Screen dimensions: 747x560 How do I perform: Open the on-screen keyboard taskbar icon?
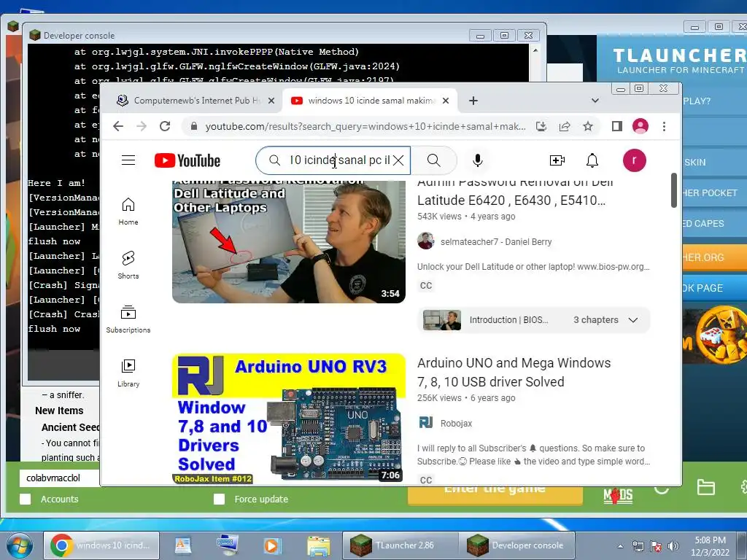(x=228, y=545)
